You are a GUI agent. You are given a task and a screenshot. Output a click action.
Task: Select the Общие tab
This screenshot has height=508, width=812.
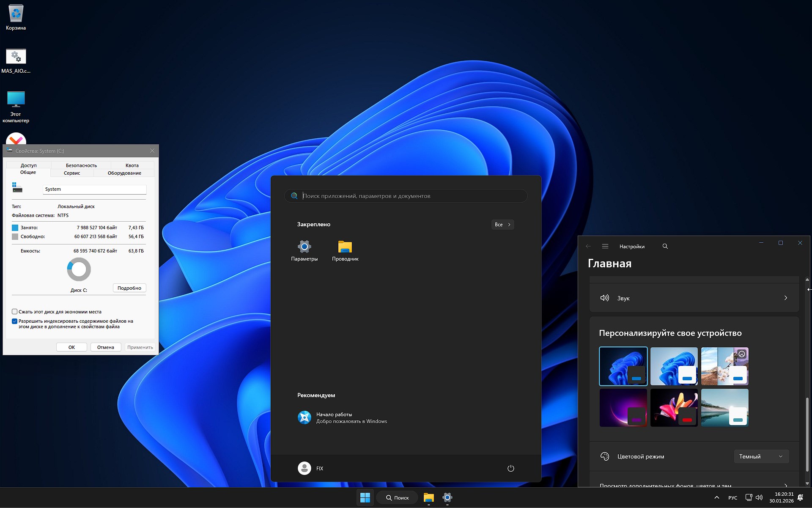28,172
